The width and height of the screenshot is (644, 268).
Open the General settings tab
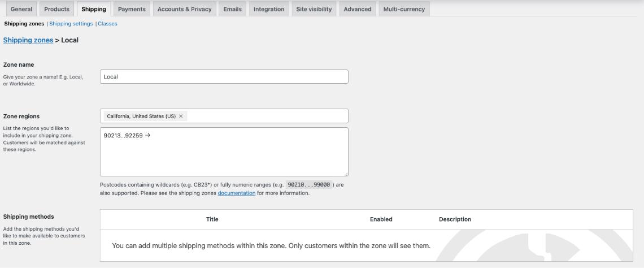pos(21,9)
